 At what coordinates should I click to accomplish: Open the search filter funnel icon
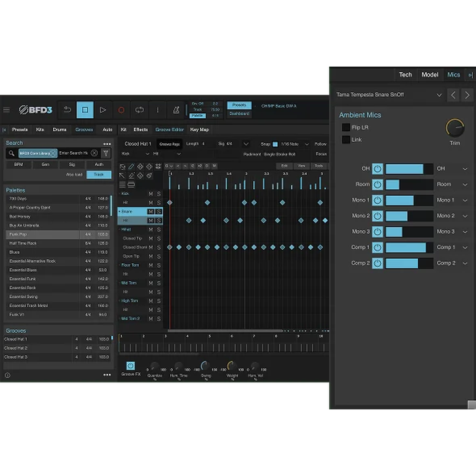[x=106, y=153]
